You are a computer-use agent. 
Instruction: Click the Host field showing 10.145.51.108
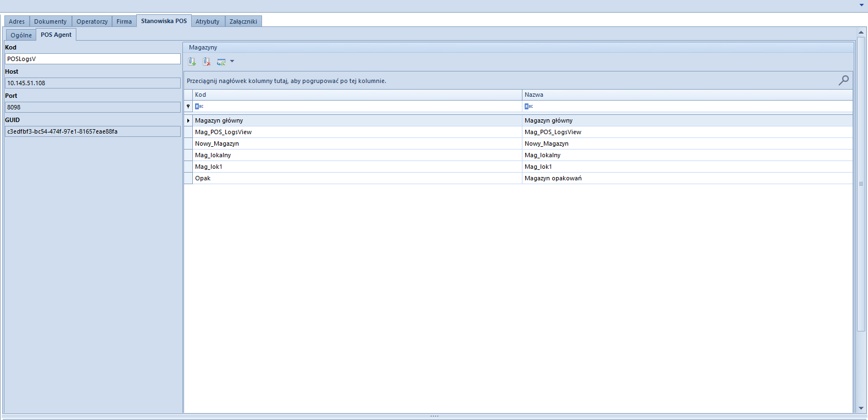pyautogui.click(x=93, y=83)
